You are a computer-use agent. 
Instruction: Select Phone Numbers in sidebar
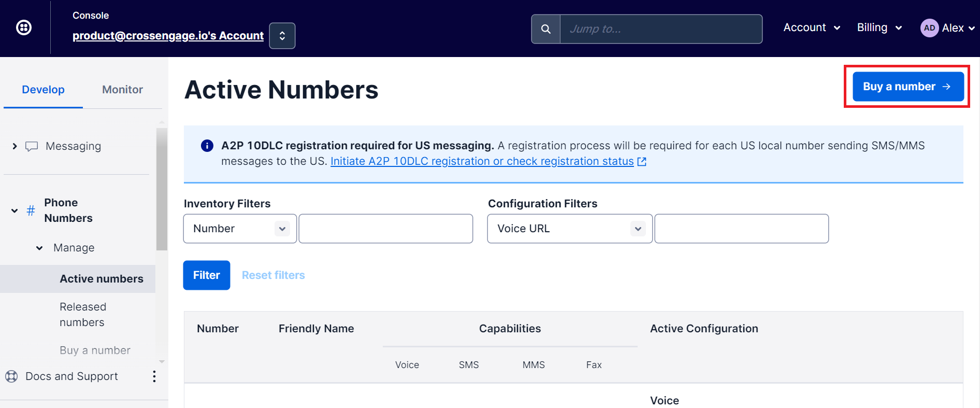pyautogui.click(x=68, y=210)
